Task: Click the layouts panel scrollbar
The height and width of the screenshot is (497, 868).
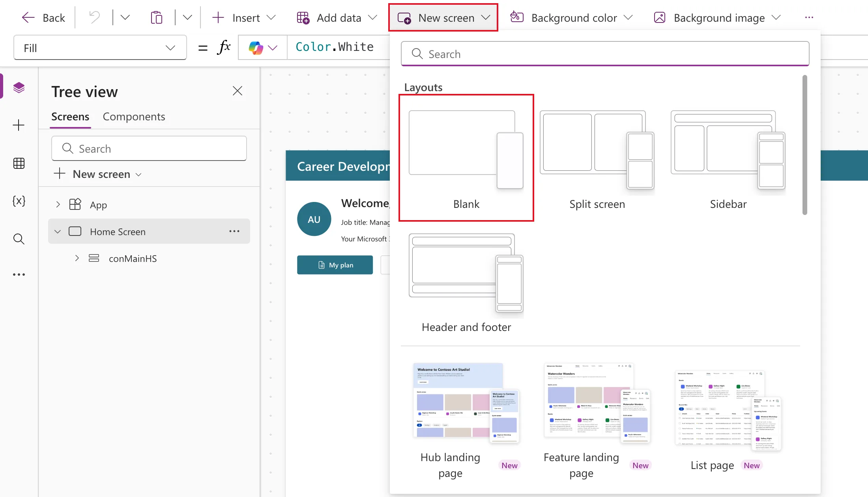Action: click(x=805, y=145)
